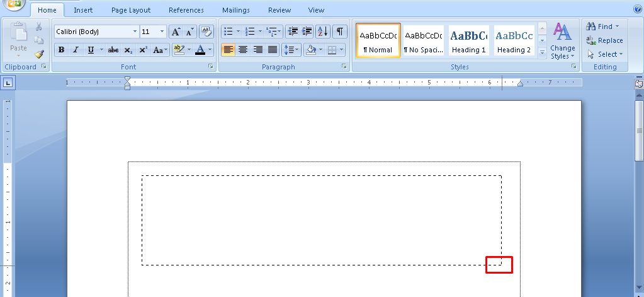Click the Find button

(x=602, y=26)
